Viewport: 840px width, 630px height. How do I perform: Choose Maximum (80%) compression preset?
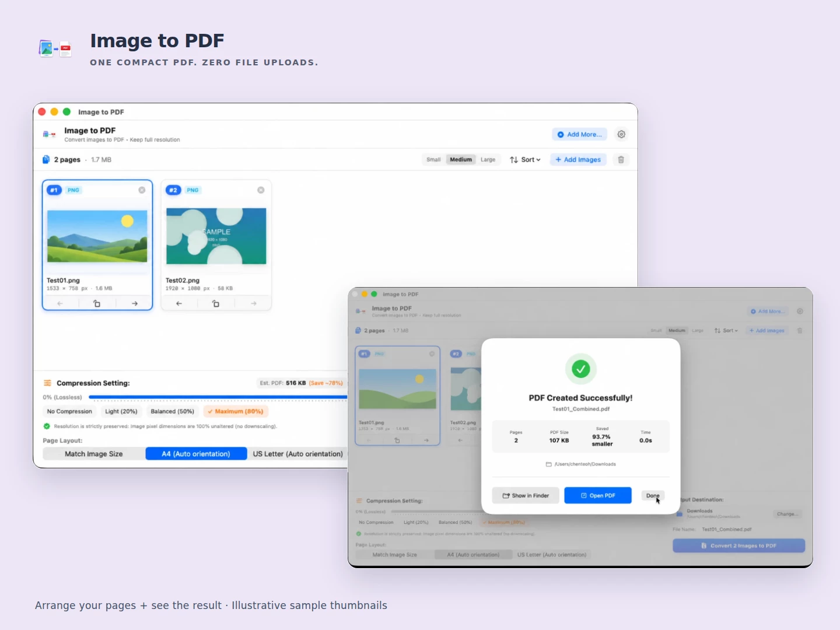[236, 411]
